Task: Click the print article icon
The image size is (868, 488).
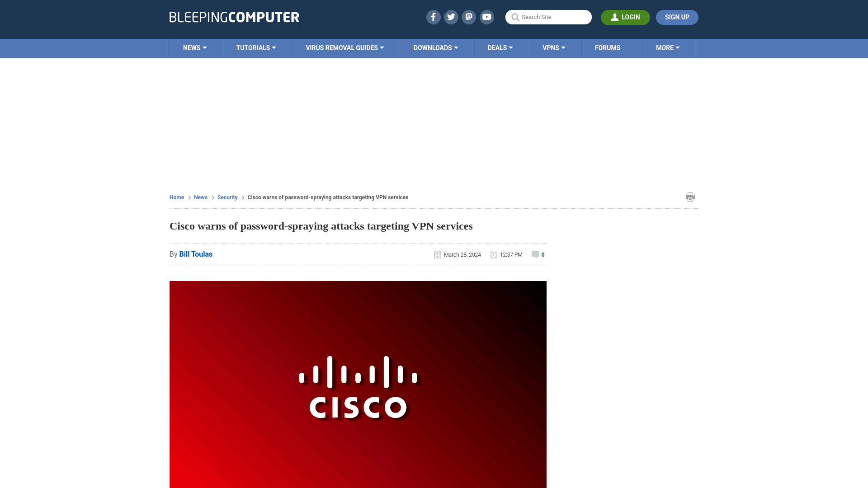Action: [x=690, y=197]
